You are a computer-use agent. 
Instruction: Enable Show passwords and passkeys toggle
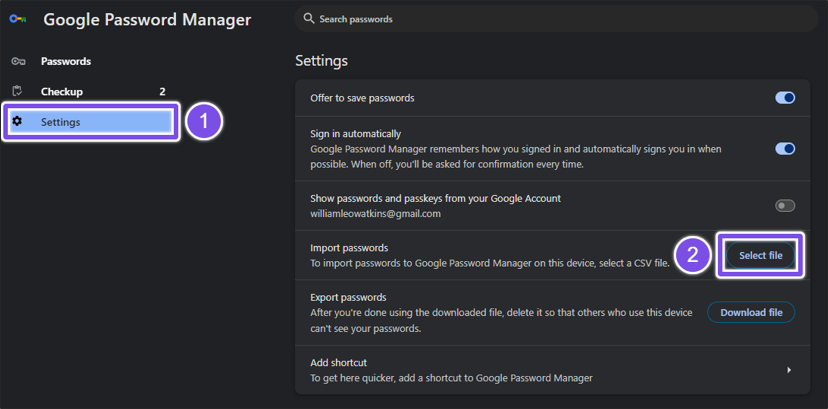coord(785,206)
